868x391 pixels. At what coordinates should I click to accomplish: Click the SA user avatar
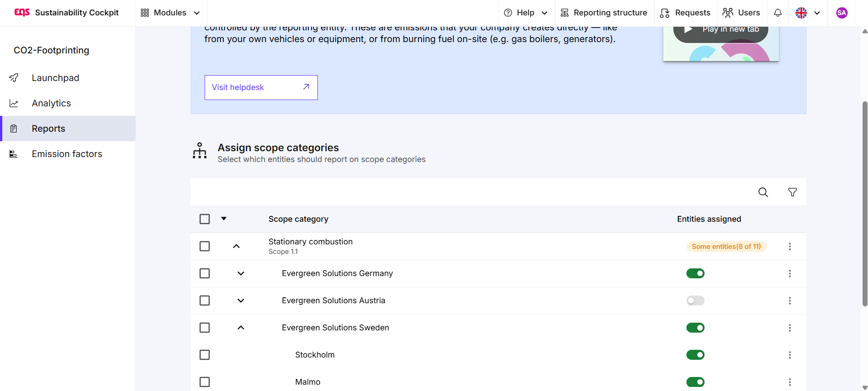click(x=842, y=13)
